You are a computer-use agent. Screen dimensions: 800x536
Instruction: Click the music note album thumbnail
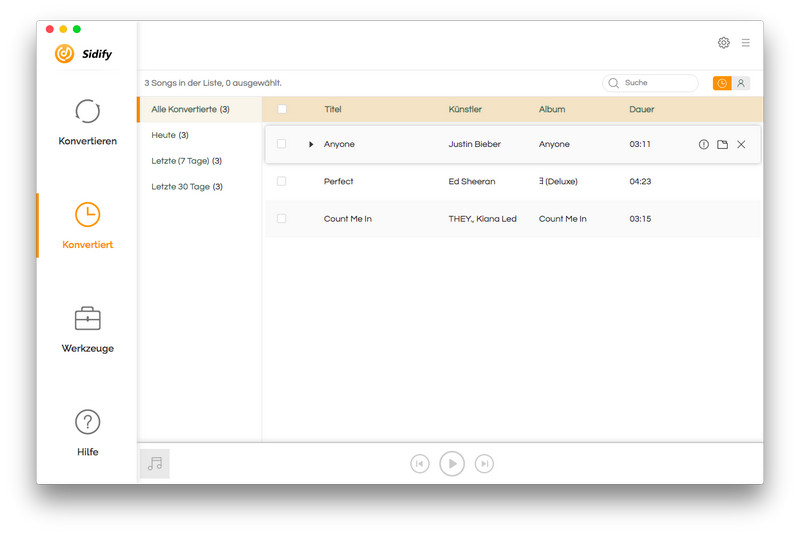(x=155, y=464)
